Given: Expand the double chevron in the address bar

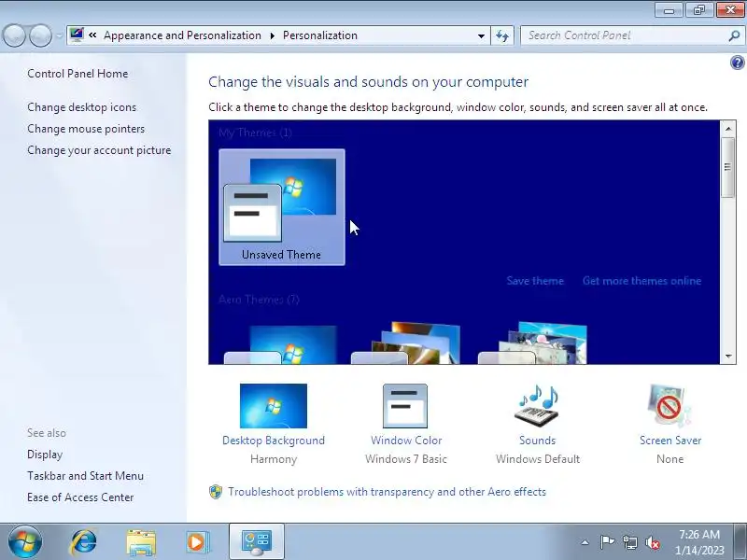Looking at the screenshot, I should (92, 35).
